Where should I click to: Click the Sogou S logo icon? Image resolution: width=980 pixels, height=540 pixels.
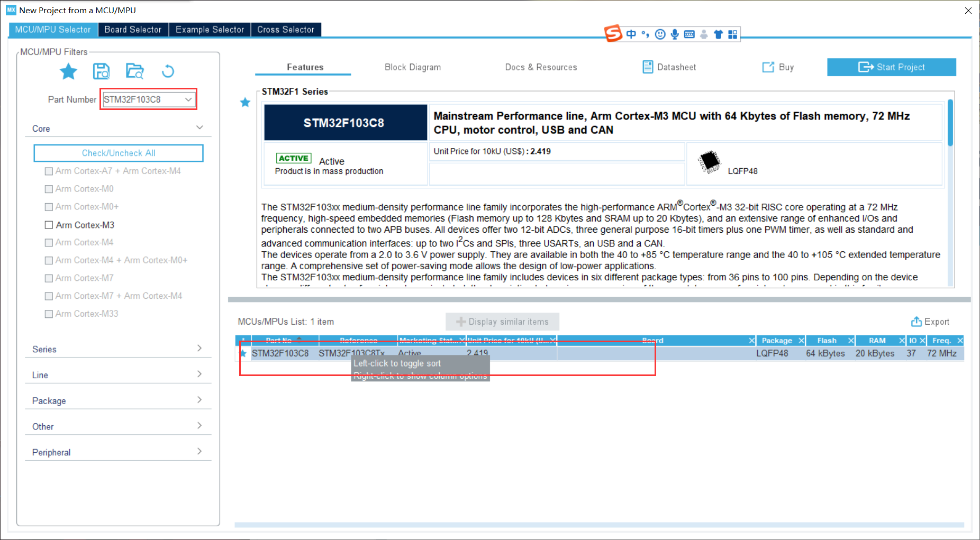[x=613, y=33]
